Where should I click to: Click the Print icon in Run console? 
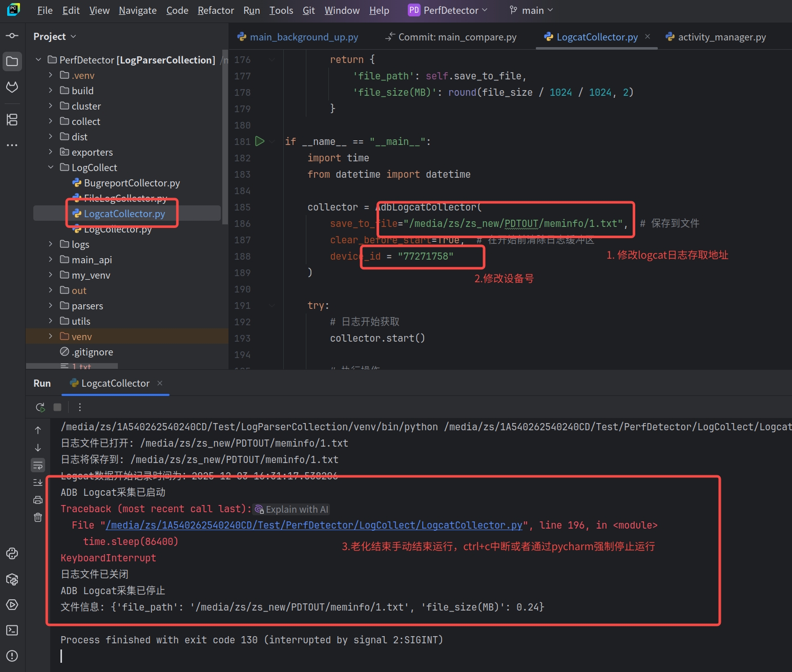(x=38, y=500)
